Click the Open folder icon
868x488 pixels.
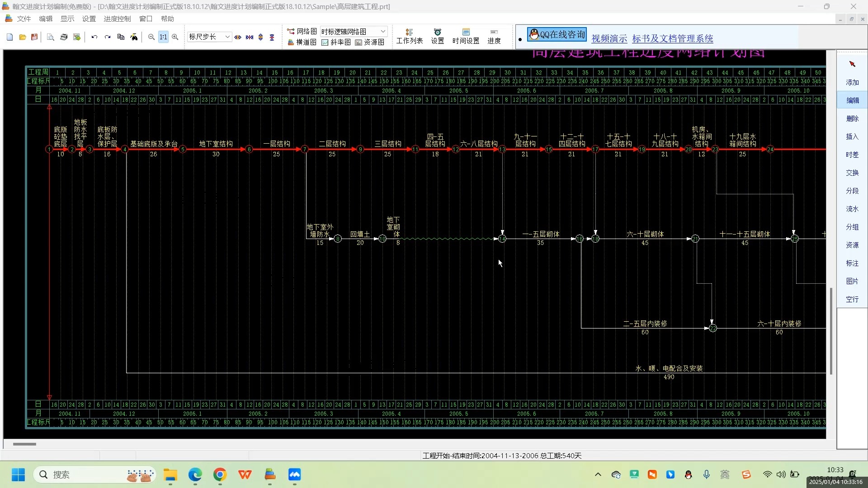tap(22, 37)
